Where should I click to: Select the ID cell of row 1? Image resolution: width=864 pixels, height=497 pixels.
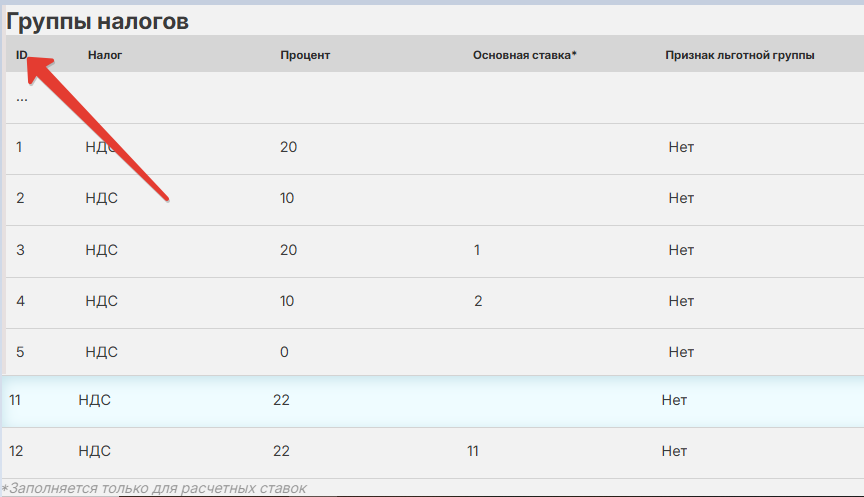pyautogui.click(x=20, y=147)
